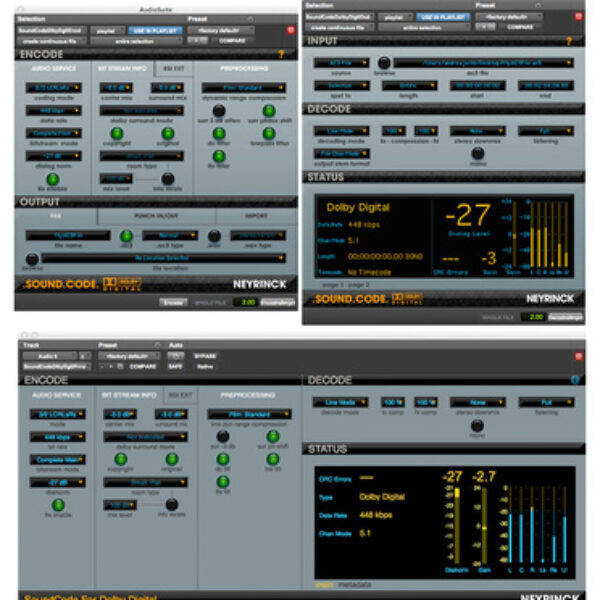Toggle info exists button in top encoder window
The image size is (600, 600).
tap(168, 178)
